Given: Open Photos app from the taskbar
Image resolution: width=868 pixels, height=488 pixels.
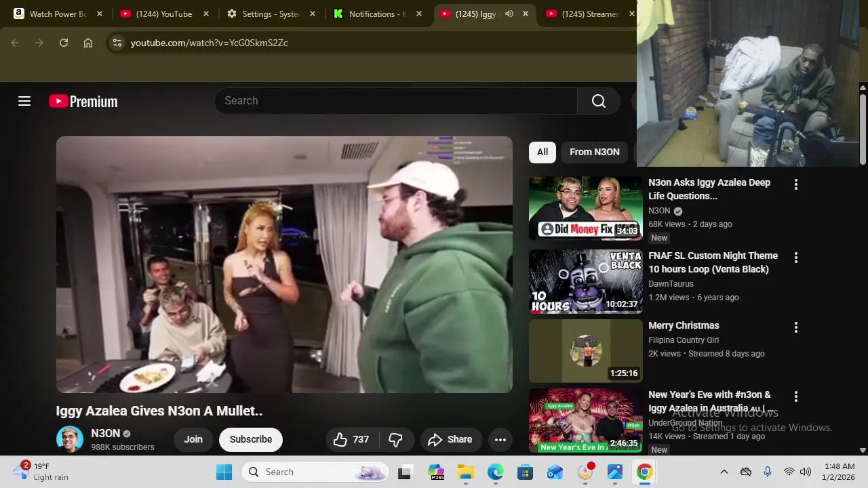Looking at the screenshot, I should coord(615,472).
